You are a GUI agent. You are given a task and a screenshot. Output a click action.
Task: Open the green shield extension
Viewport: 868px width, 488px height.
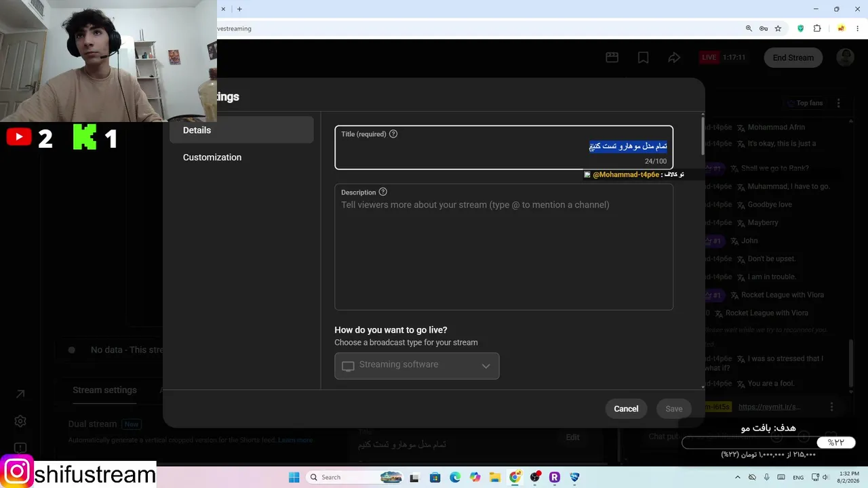click(x=801, y=28)
